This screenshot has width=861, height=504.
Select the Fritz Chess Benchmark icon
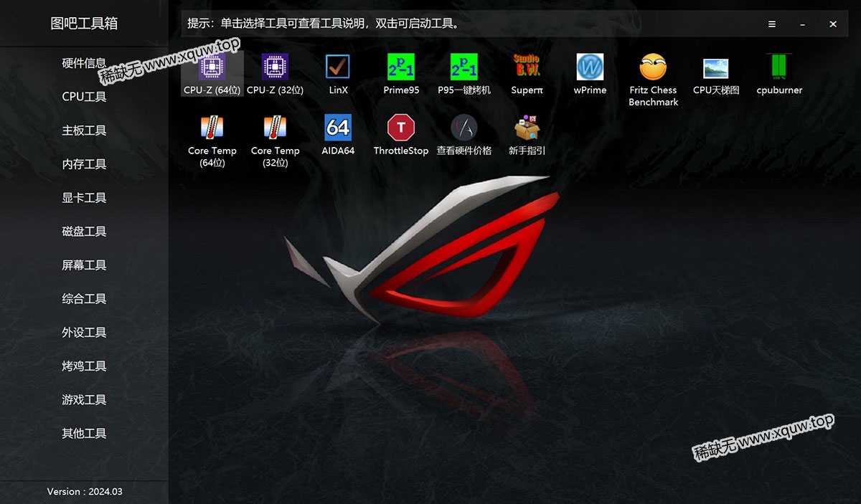[654, 67]
